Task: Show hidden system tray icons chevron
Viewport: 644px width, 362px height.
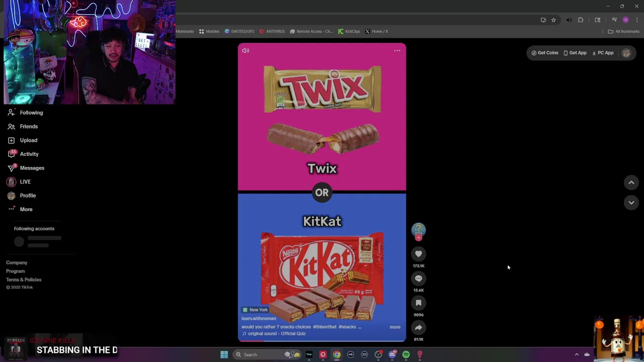Action: (577, 354)
